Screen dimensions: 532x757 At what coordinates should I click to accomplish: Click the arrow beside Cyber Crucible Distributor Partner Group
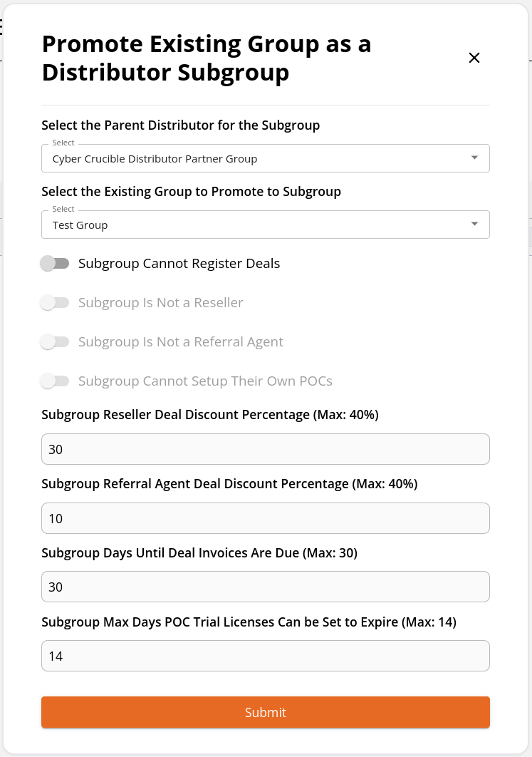click(x=474, y=158)
